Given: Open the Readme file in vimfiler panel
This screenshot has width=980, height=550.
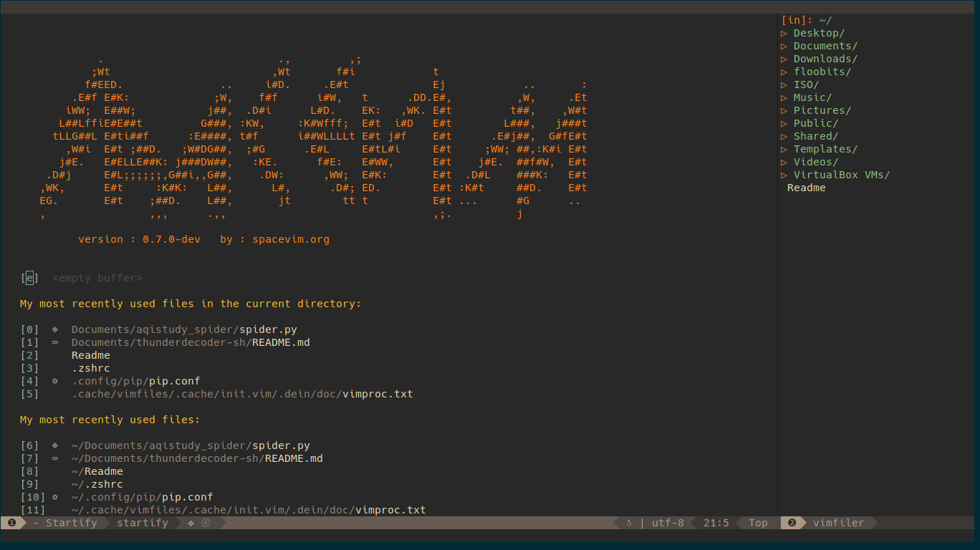Looking at the screenshot, I should tap(807, 188).
